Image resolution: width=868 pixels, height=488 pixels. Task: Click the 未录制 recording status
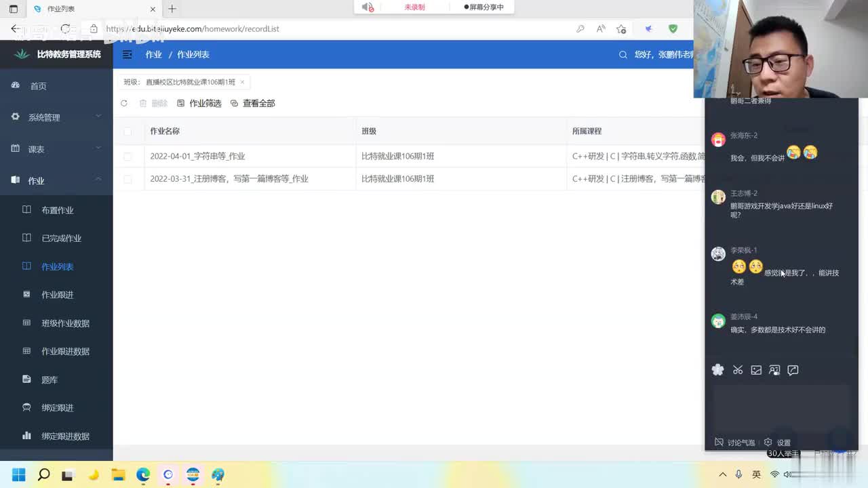414,7
